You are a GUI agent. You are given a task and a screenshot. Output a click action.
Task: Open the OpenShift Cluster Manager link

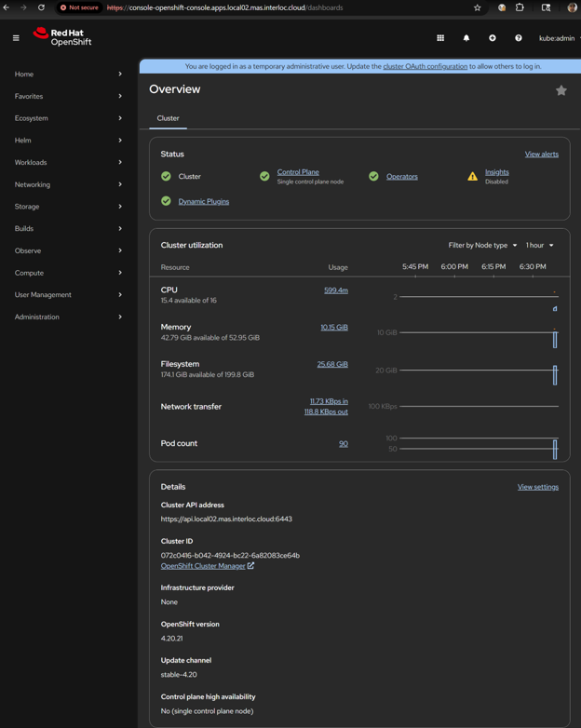pyautogui.click(x=203, y=566)
